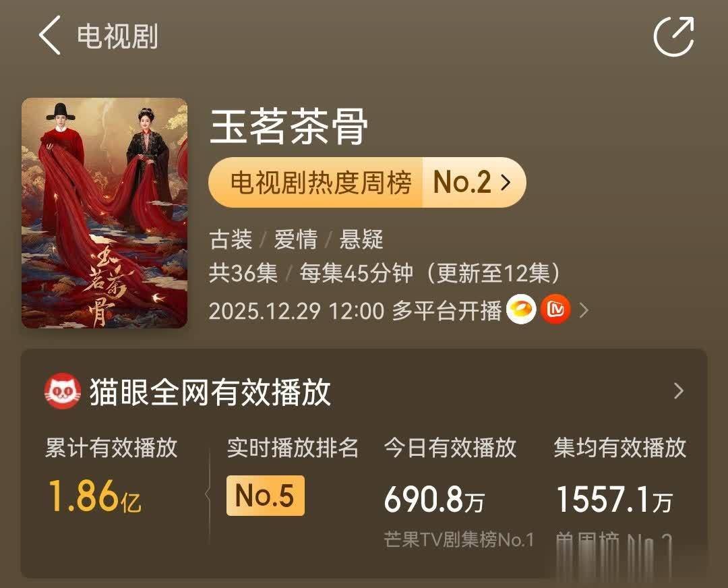728x588 pixels.
Task: Tap the 电视剧 header title
Action: [118, 36]
